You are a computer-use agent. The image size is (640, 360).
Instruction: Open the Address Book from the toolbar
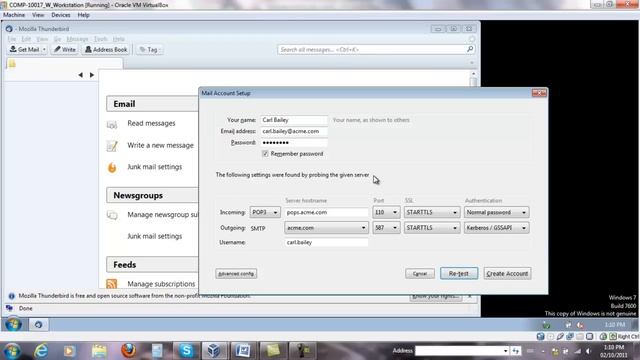[106, 49]
